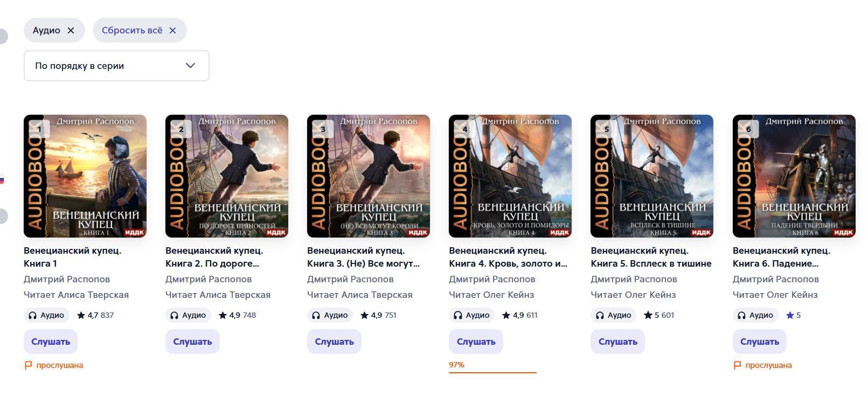Open cover of Книга 3 (Не) Все могут короли

[369, 176]
